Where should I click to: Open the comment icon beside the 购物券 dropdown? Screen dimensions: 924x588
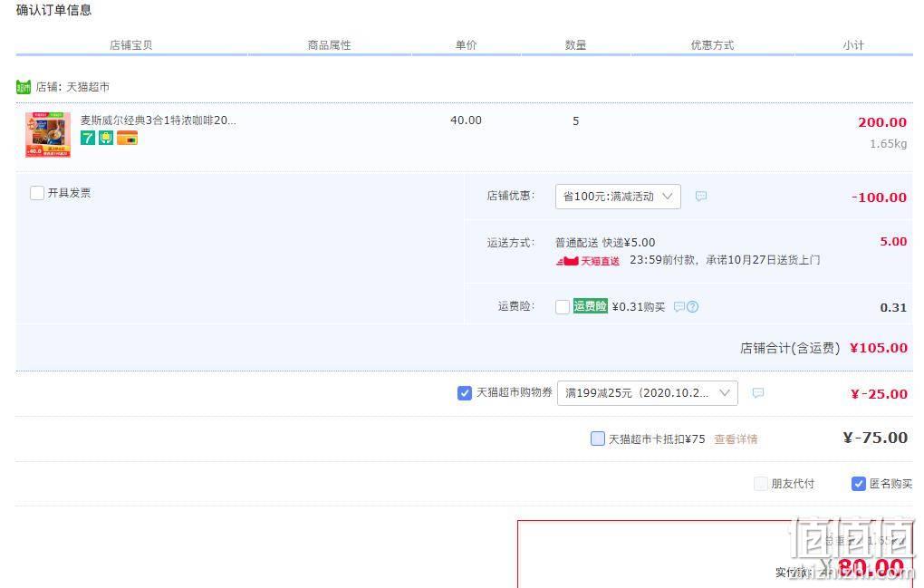[x=758, y=392]
